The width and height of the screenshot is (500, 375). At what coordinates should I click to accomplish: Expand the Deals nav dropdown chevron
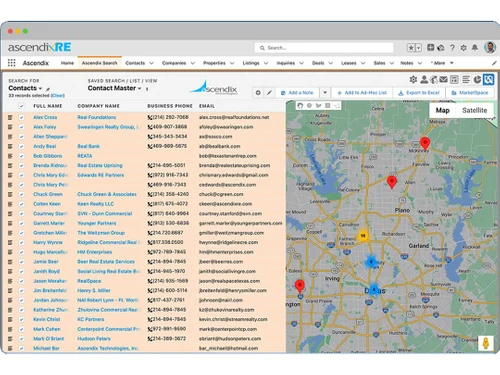point(331,63)
